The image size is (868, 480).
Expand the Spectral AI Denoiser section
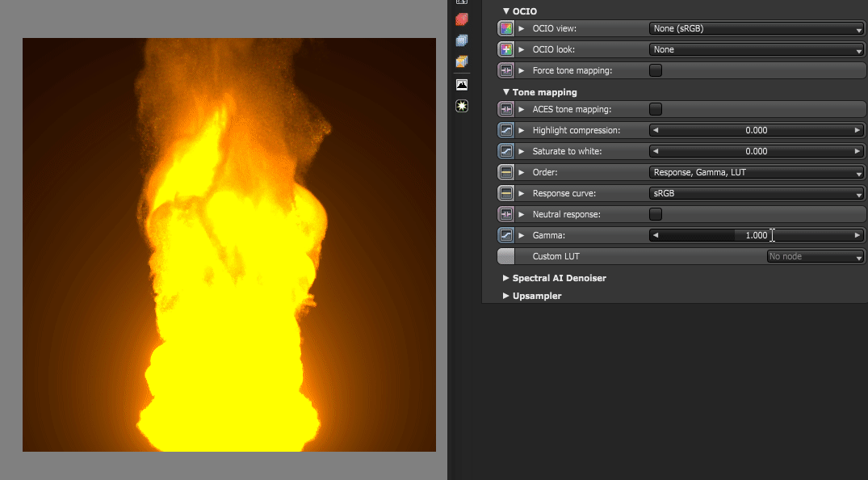click(x=506, y=278)
